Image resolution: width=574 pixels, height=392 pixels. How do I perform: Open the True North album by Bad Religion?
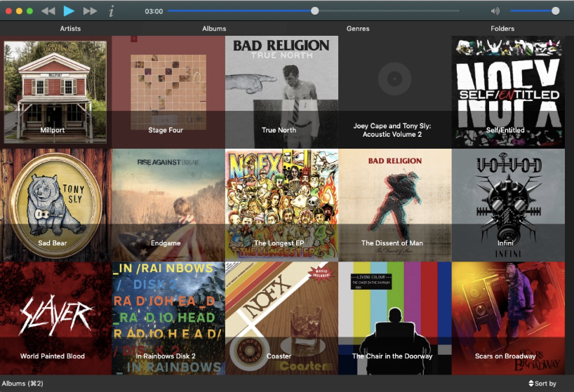tap(281, 92)
